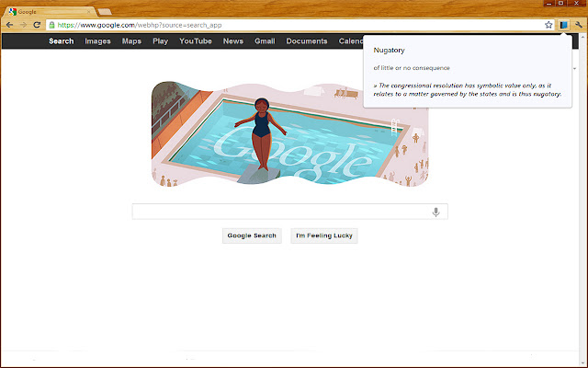Image resolution: width=588 pixels, height=368 pixels.
Task: Click the Google Search button
Action: click(252, 236)
